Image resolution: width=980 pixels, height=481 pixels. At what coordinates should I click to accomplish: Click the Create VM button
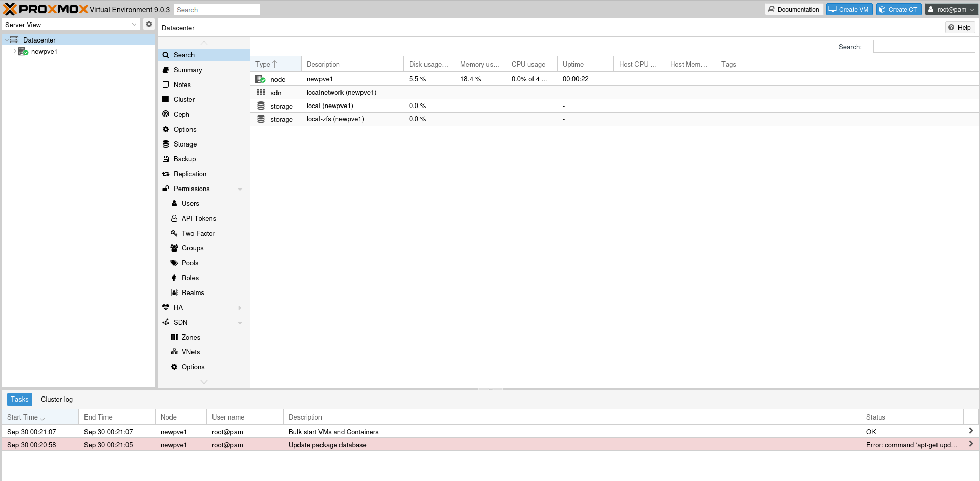(x=849, y=10)
